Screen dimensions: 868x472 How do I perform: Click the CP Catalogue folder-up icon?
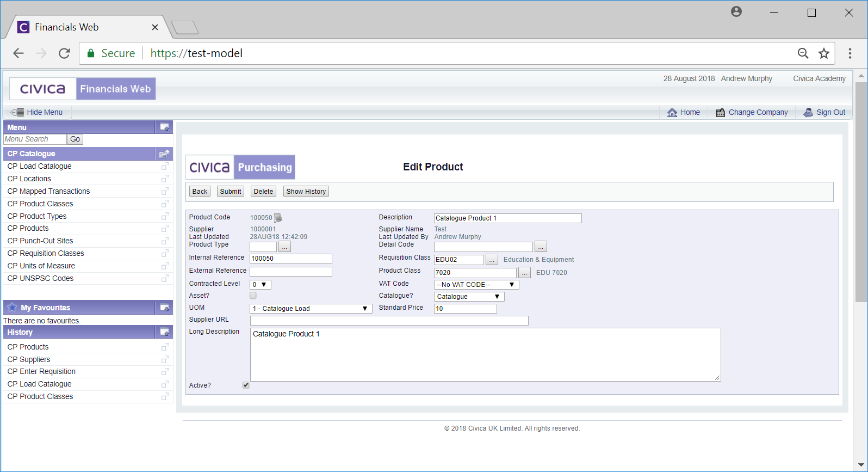(164, 154)
